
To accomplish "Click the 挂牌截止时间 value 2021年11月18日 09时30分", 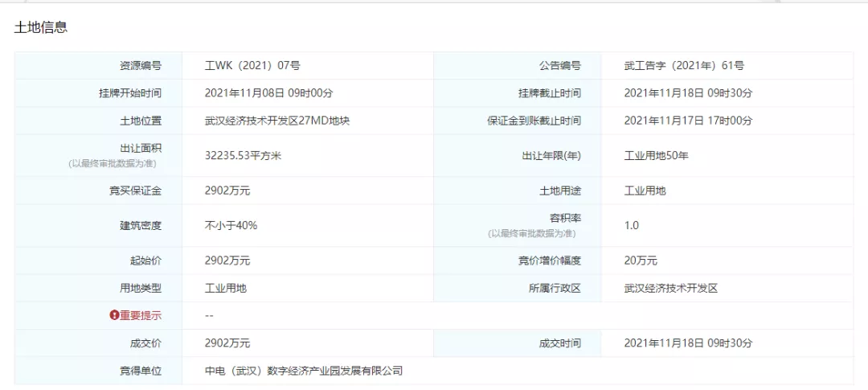I will [688, 93].
